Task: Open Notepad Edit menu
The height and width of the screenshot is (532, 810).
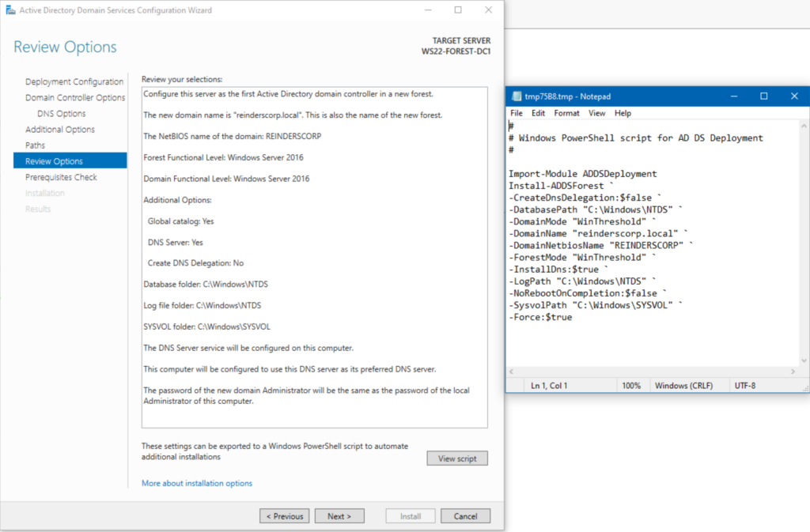Action: 538,113
